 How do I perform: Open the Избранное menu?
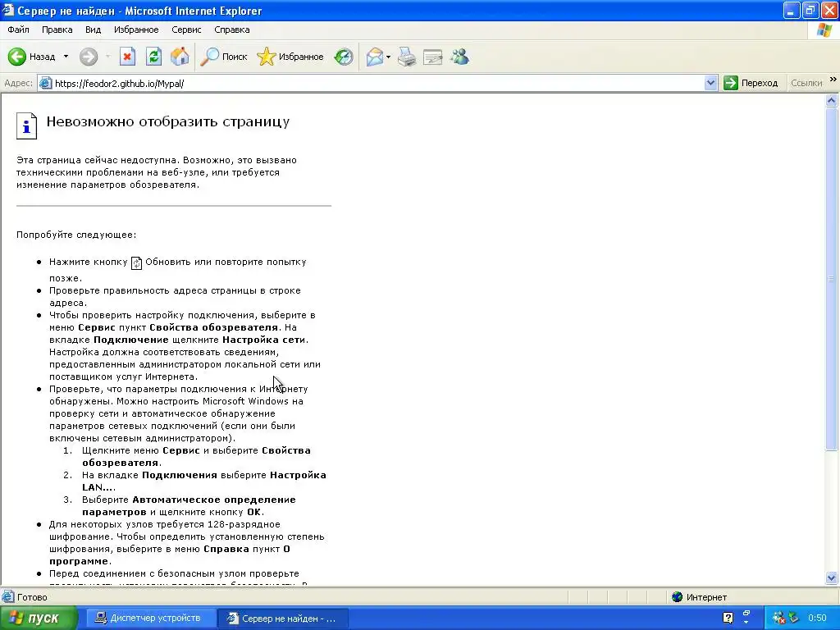[136, 30]
